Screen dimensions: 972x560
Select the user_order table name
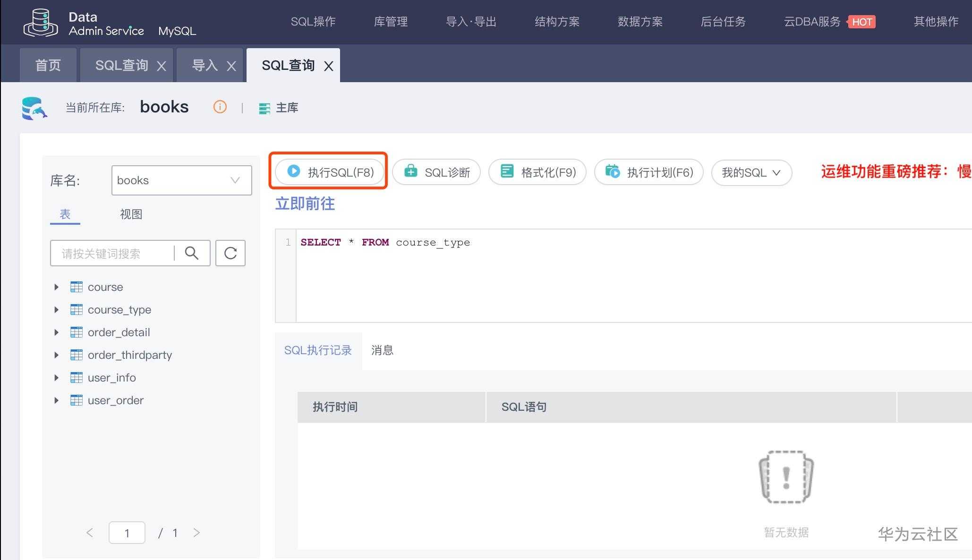pyautogui.click(x=116, y=400)
